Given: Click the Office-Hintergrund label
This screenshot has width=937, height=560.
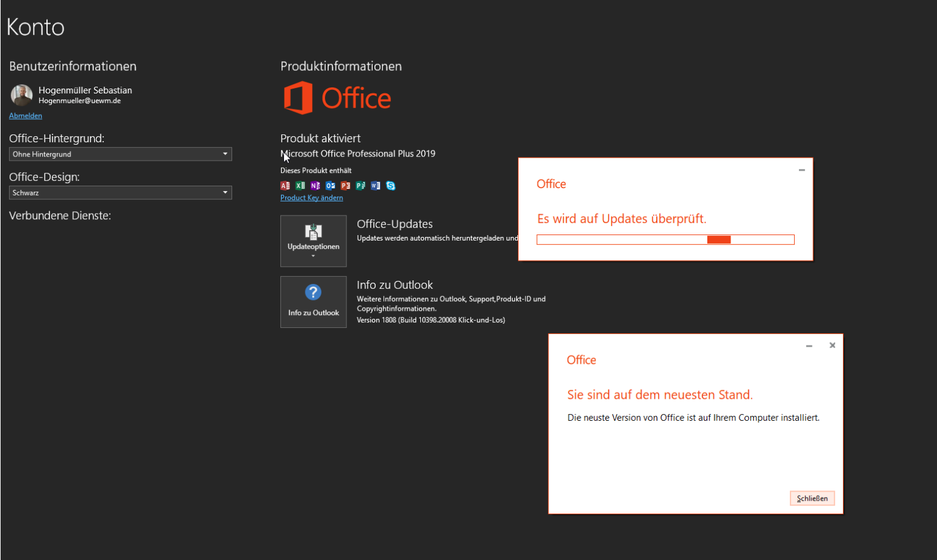Looking at the screenshot, I should click(57, 139).
